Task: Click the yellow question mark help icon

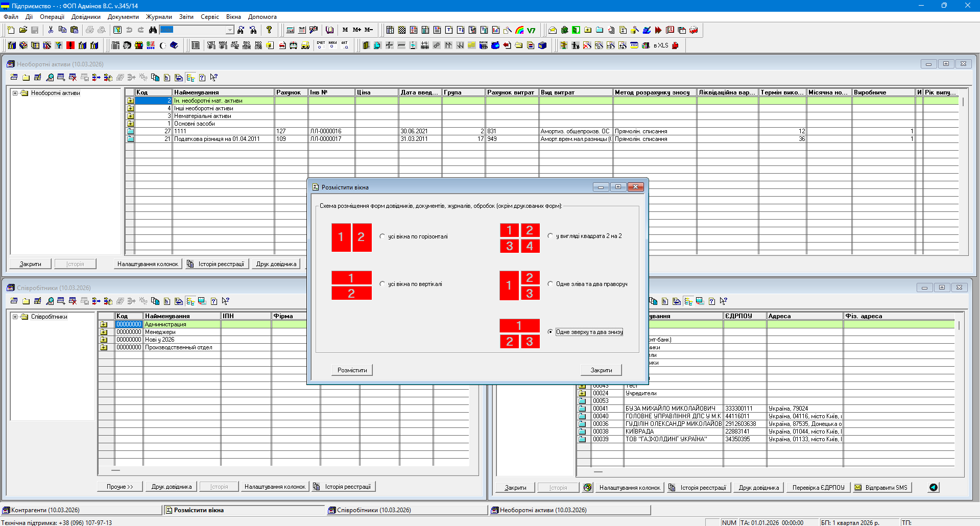Action: point(269,30)
